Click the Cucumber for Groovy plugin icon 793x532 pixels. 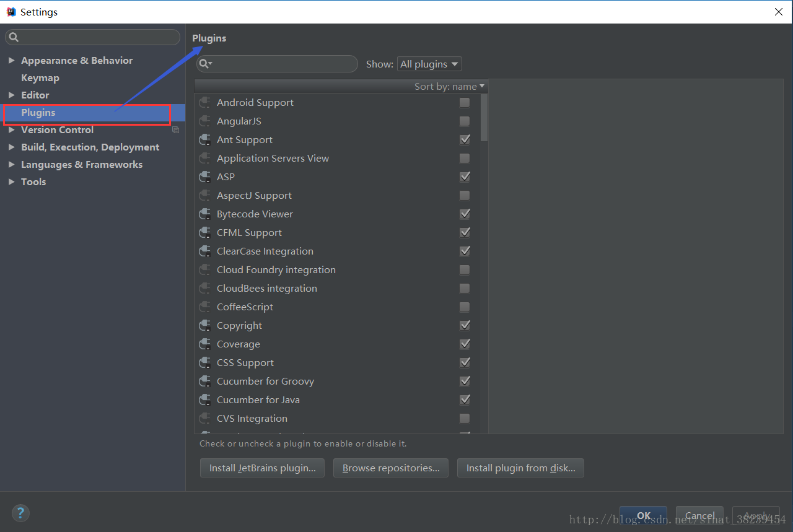click(x=204, y=382)
